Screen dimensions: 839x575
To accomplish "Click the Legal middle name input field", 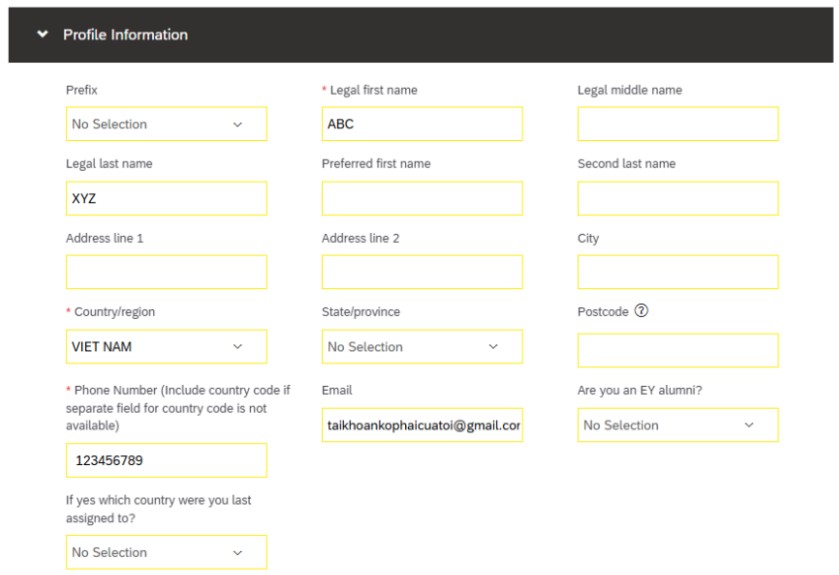I will 677,124.
